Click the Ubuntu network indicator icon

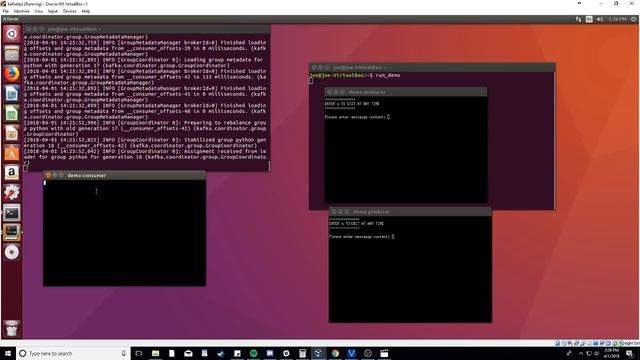[x=578, y=19]
